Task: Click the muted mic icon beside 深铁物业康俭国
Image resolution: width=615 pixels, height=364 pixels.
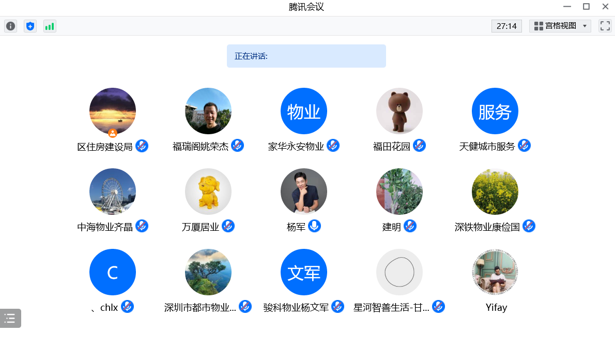Action: click(529, 226)
